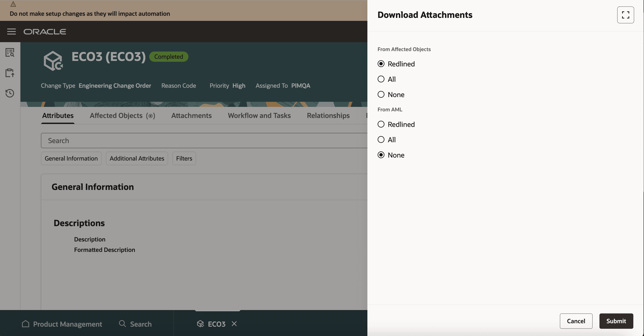Open the Additional Attributes selector
Viewport: 644px width, 336px height.
137,158
